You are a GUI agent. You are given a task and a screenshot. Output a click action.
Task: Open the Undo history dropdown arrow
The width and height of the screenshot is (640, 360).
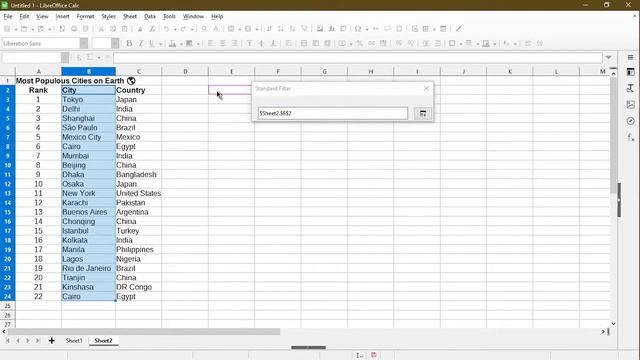[175, 29]
